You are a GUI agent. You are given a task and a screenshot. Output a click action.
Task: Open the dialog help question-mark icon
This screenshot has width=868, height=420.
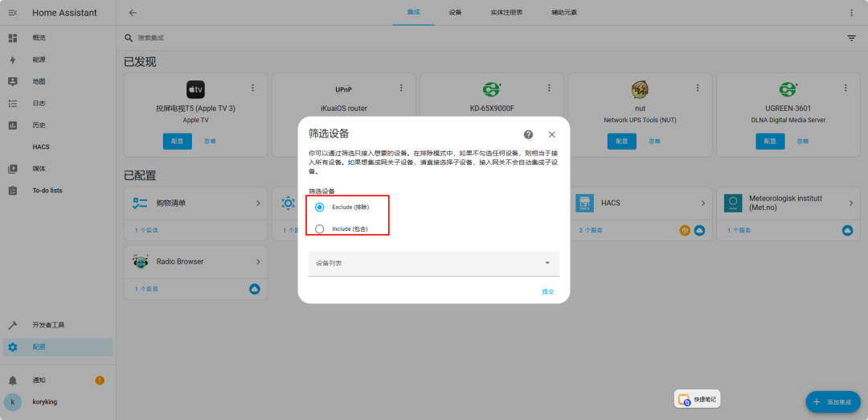point(528,134)
